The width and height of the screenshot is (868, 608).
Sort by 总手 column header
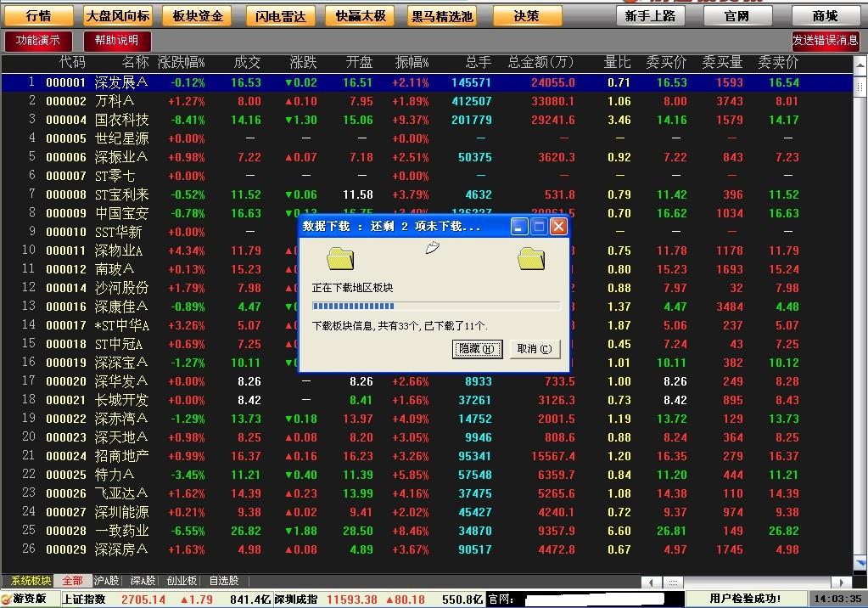click(x=479, y=62)
